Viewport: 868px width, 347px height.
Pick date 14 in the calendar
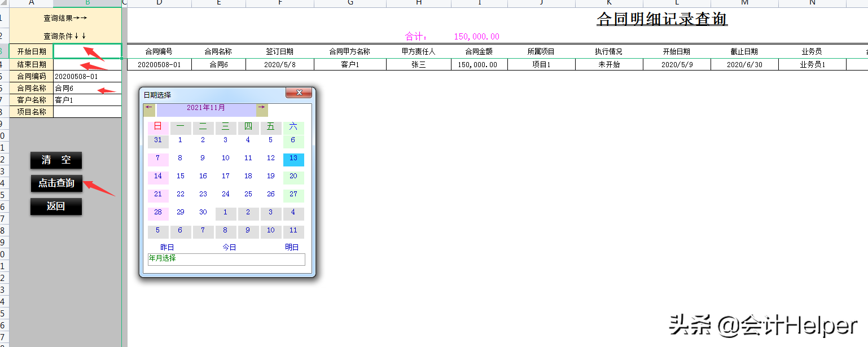point(158,178)
